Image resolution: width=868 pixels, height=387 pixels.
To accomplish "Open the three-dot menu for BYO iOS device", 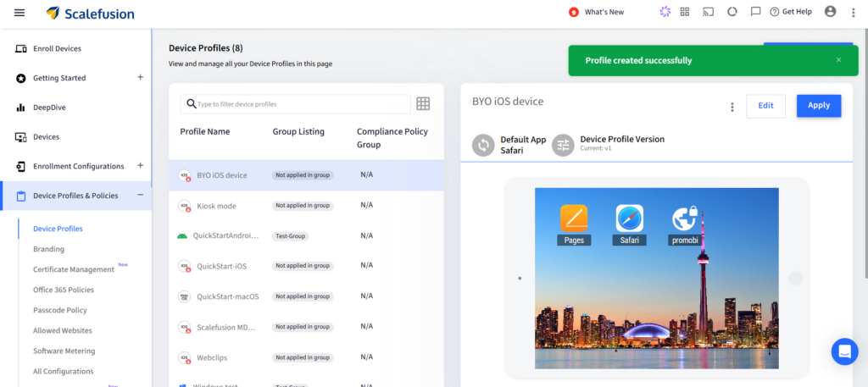I will click(x=732, y=107).
